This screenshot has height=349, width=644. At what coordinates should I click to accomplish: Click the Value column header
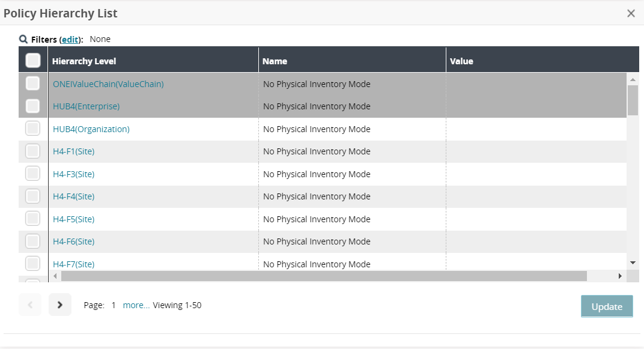pyautogui.click(x=461, y=61)
